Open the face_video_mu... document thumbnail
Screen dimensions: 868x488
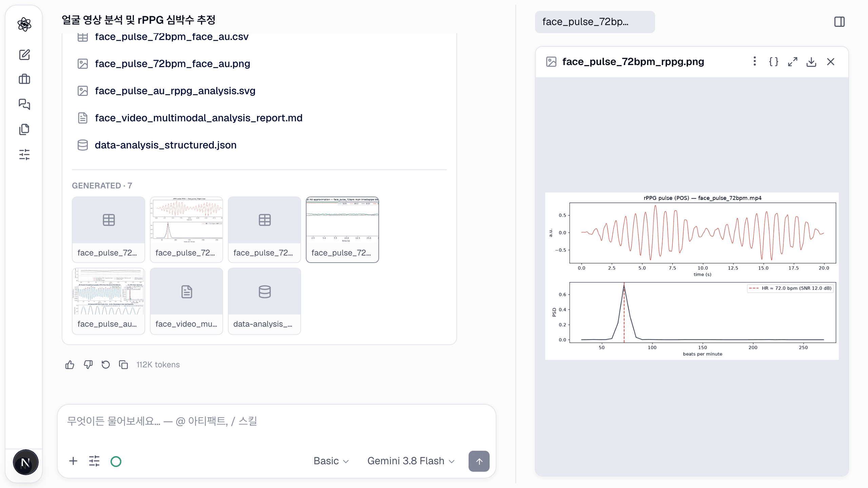coord(186,301)
